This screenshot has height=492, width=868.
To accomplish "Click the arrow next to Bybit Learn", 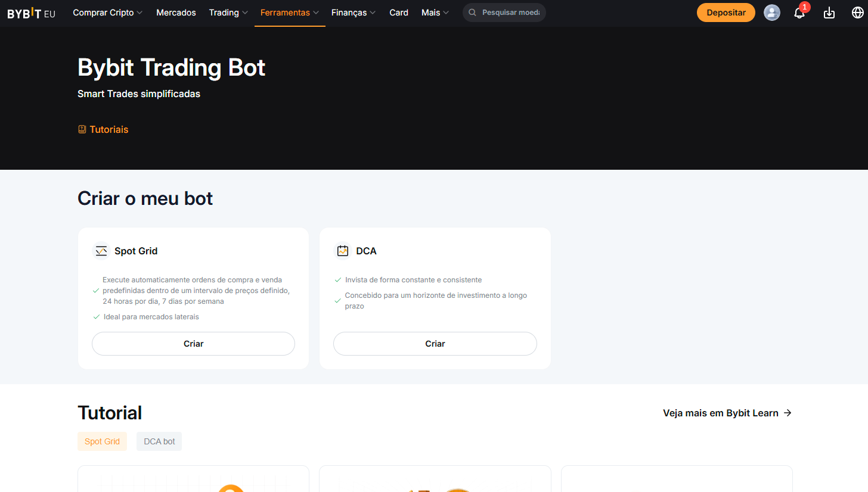I will coord(788,413).
